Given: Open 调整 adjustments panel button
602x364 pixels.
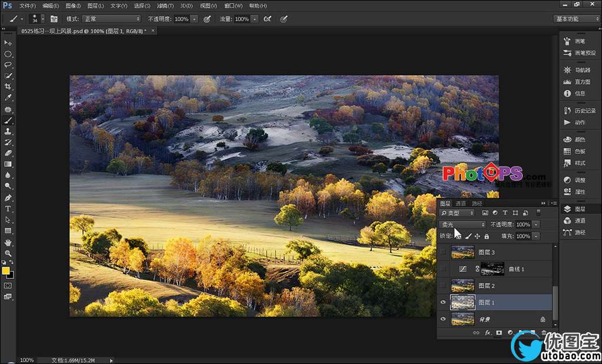Looking at the screenshot, I should [x=575, y=180].
